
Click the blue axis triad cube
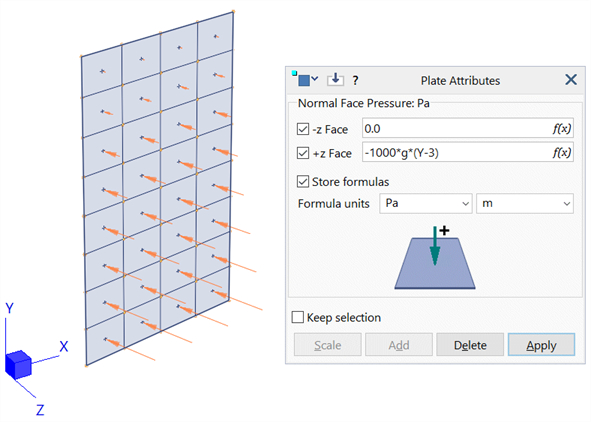pos(18,365)
